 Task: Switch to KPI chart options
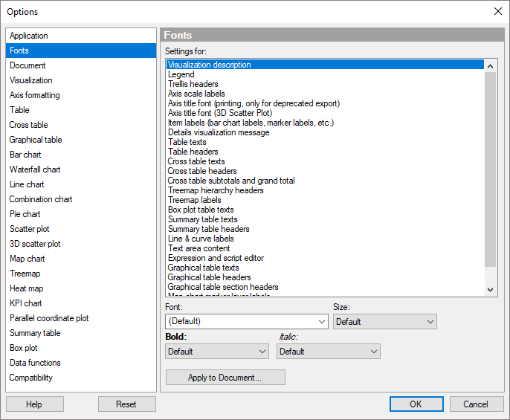(x=26, y=303)
